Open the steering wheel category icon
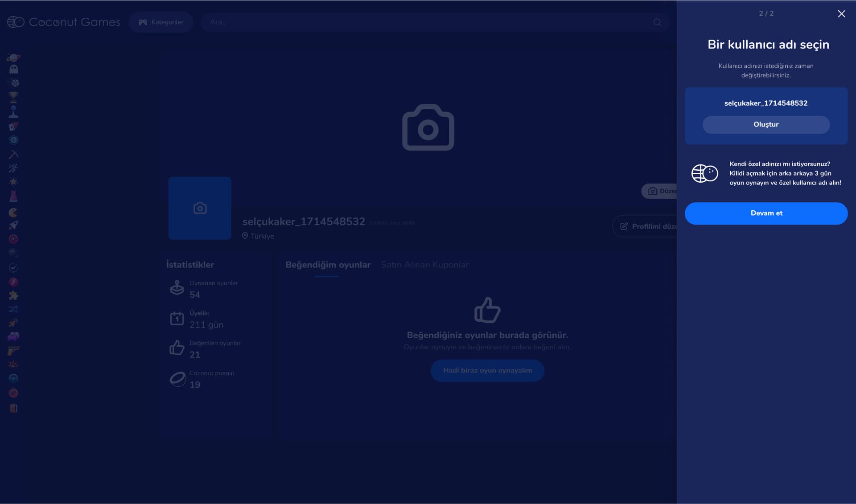 [13, 378]
